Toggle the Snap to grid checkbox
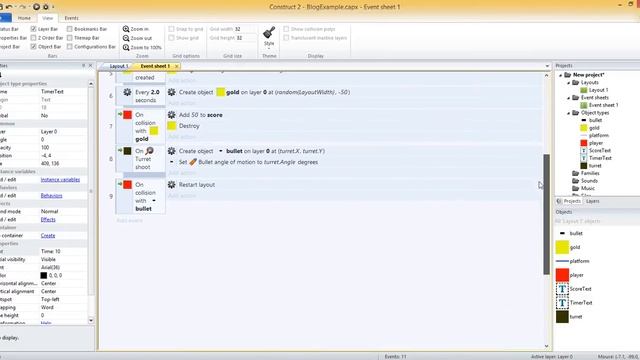The height and width of the screenshot is (360, 640). click(x=171, y=29)
